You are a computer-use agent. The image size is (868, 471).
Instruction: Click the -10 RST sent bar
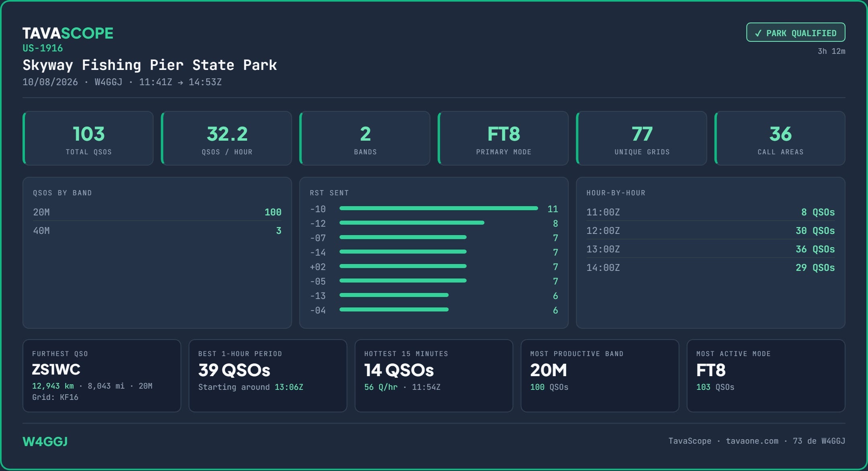[x=438, y=208]
